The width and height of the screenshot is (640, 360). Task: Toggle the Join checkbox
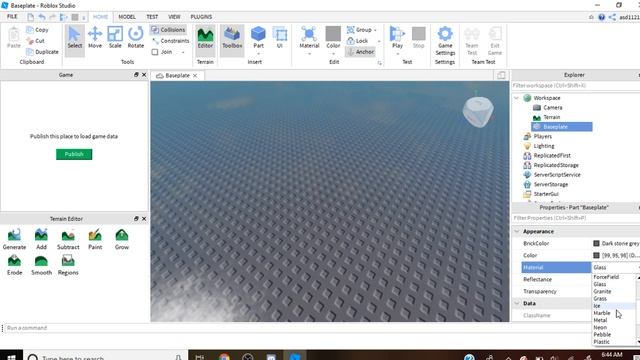(155, 52)
